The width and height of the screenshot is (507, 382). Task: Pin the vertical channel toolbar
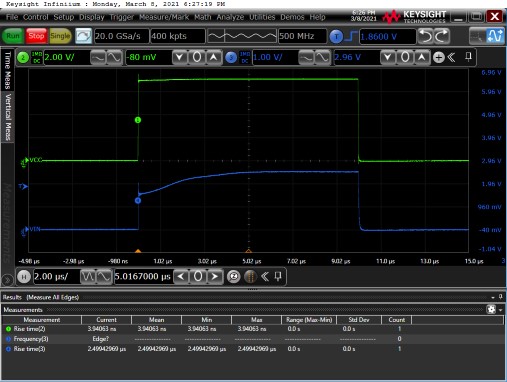[468, 57]
